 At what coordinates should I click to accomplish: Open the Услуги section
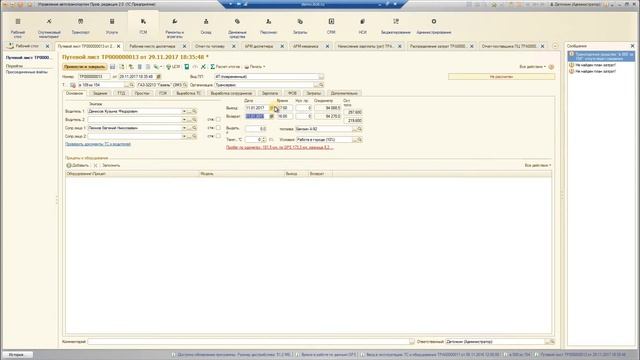click(112, 27)
